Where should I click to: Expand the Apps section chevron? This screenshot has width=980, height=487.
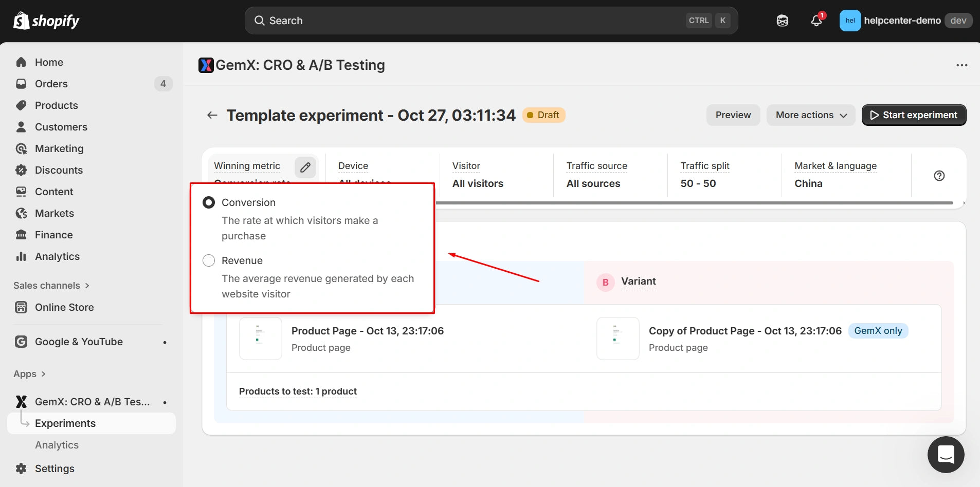coord(43,374)
